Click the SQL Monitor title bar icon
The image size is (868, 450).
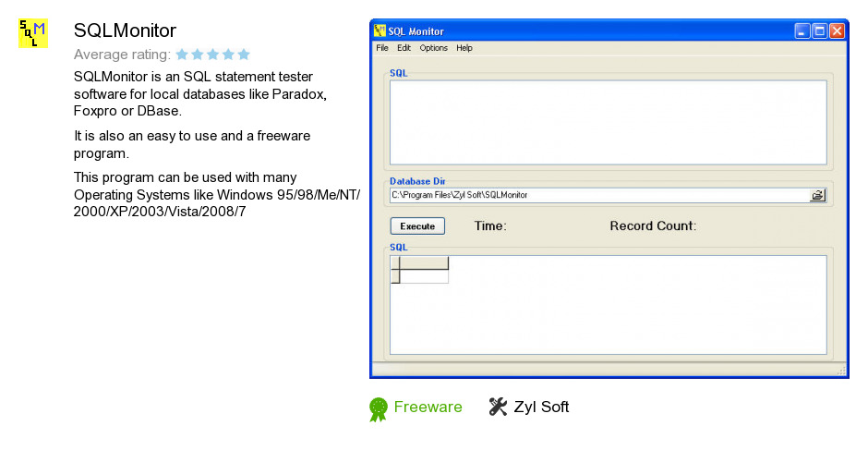380,30
